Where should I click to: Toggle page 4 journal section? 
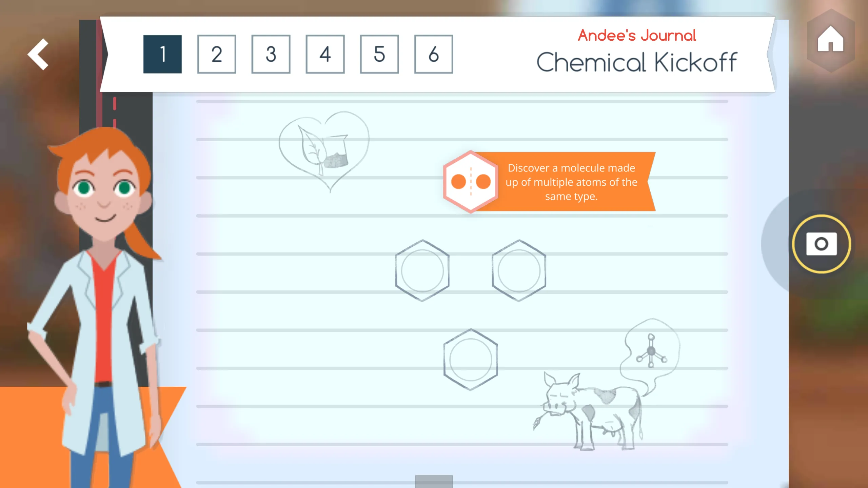point(325,54)
